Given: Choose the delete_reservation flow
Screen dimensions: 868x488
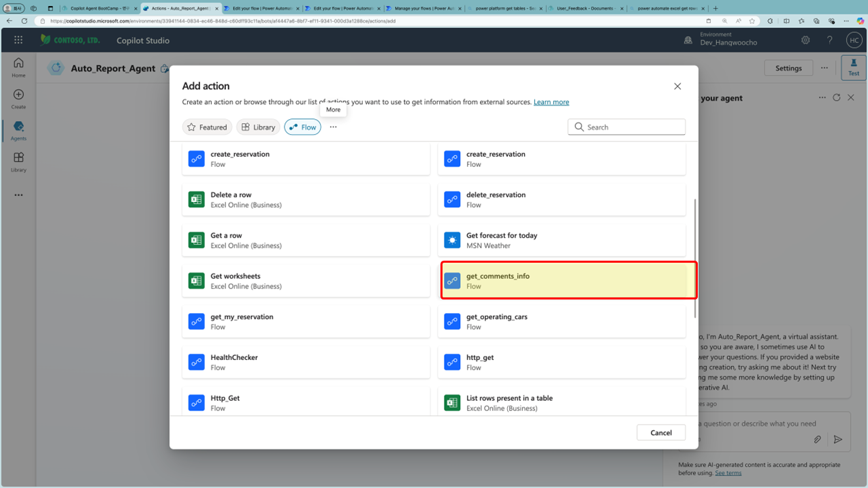Looking at the screenshot, I should pyautogui.click(x=562, y=199).
